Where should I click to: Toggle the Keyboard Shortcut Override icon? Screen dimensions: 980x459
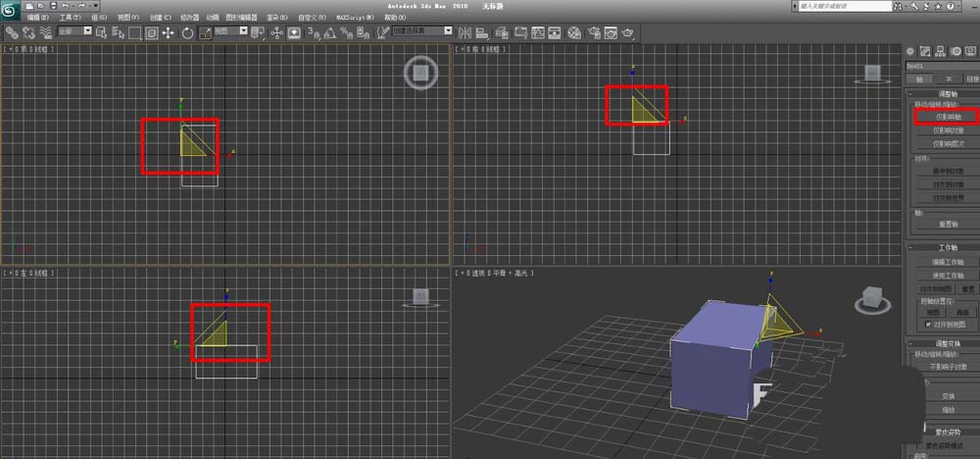point(294,32)
